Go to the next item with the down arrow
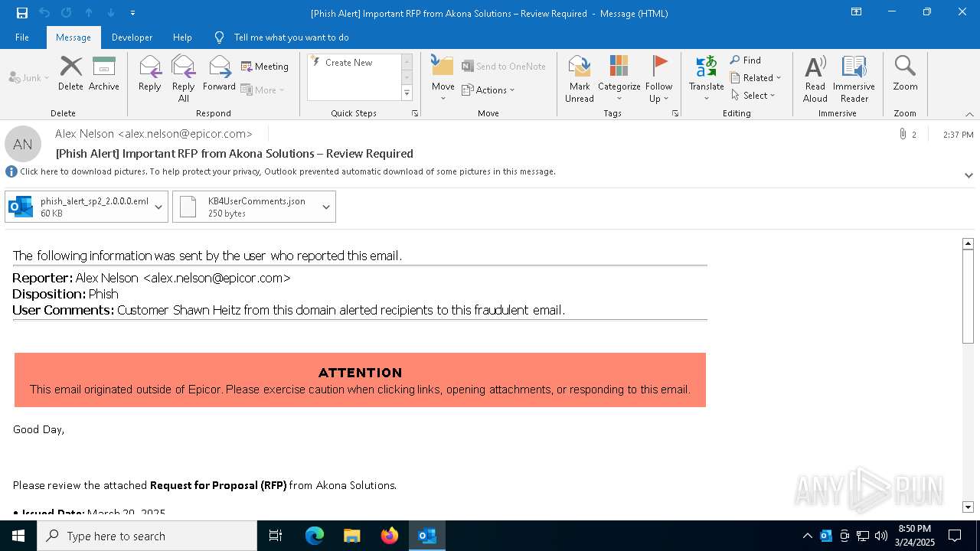This screenshot has height=551, width=980. coord(111,13)
